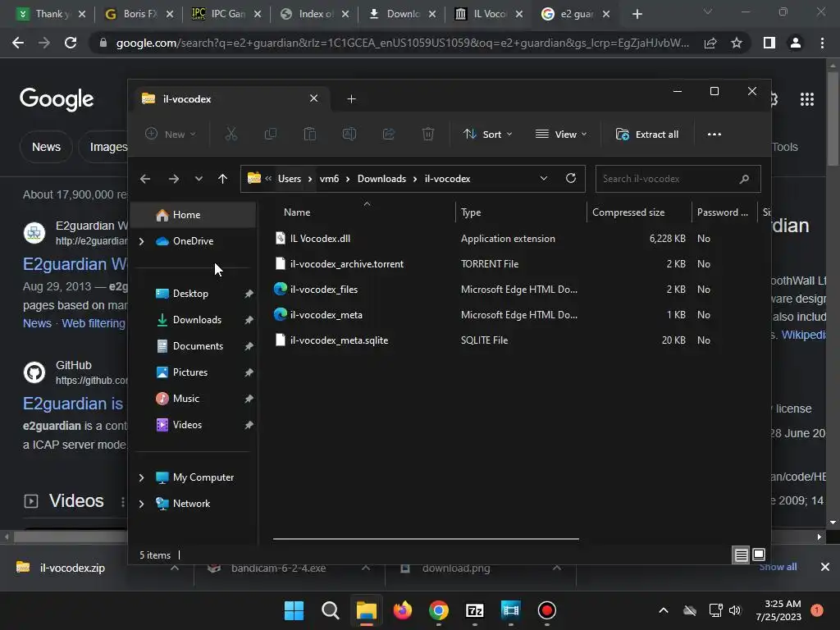Image resolution: width=840 pixels, height=630 pixels.
Task: Click the search magnifier icon in Explorer
Action: [x=744, y=179]
